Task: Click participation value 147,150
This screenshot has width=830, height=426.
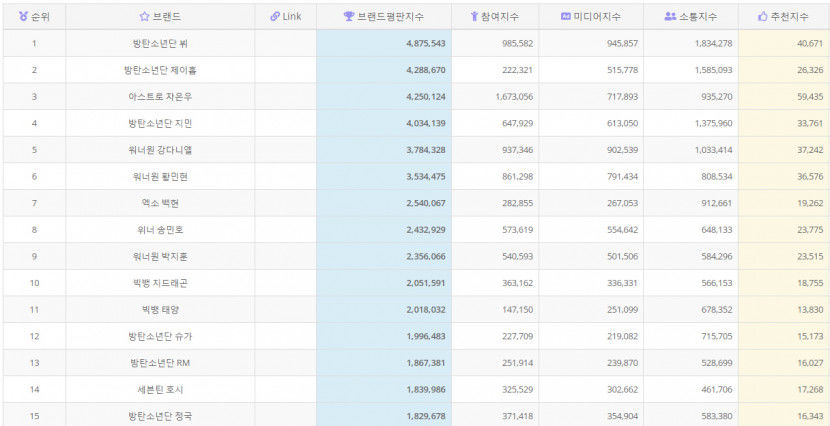Action: tap(518, 310)
